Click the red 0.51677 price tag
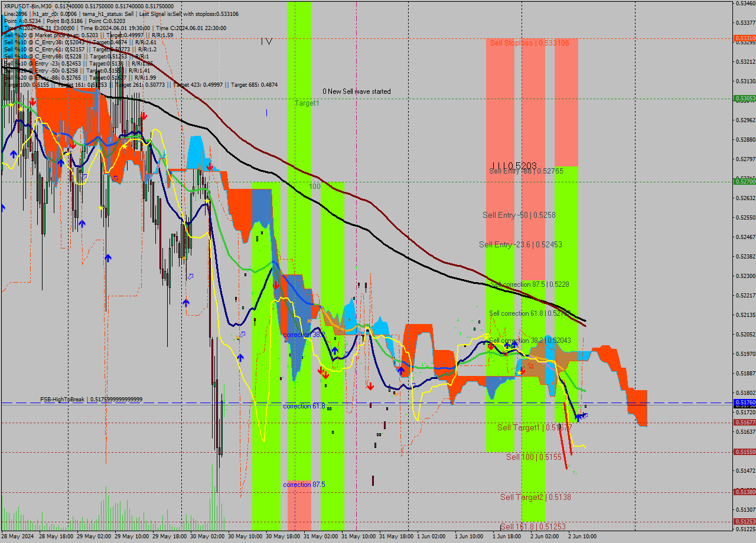This screenshot has width=756, height=543. pos(744,423)
